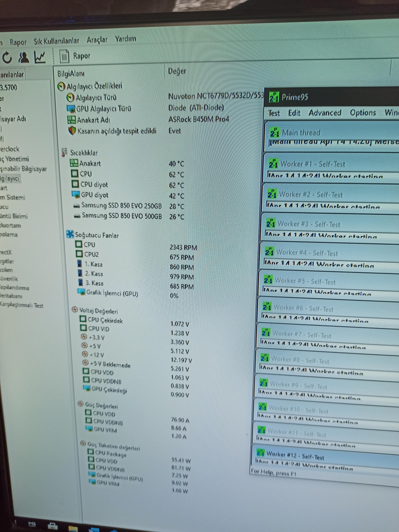Select the Overclock item in left tree
The height and width of the screenshot is (532, 399).
10,149
